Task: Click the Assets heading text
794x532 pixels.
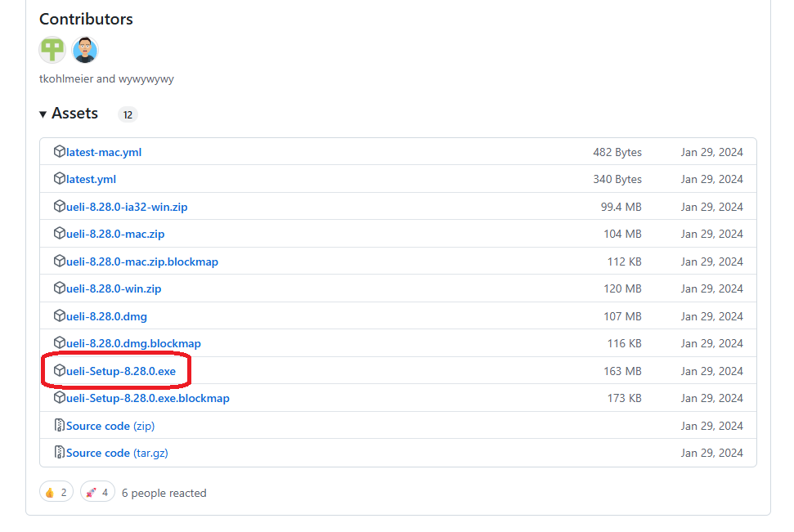Action: [74, 114]
